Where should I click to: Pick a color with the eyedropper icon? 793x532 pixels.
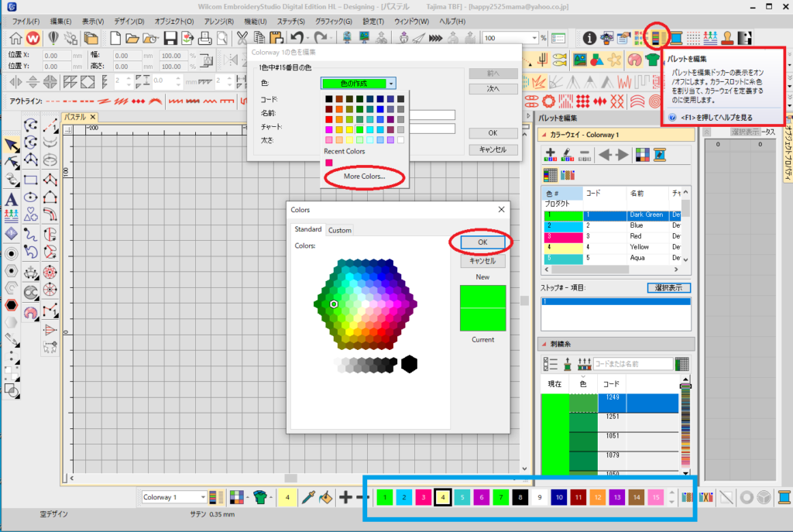pos(308,498)
